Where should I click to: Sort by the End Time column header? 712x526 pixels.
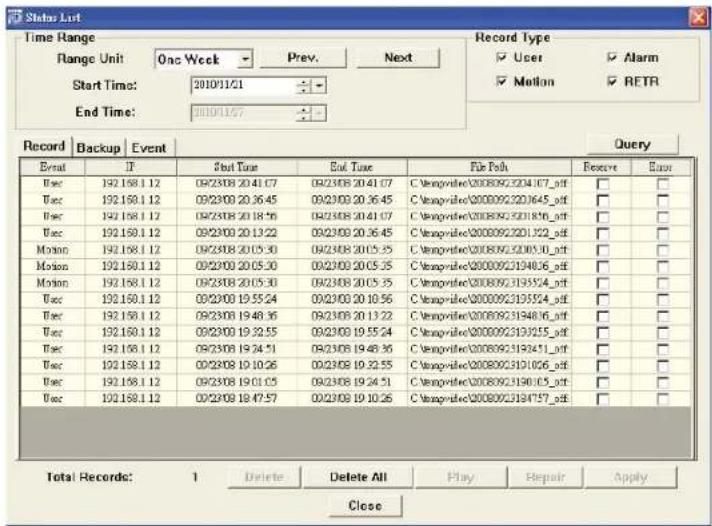352,167
